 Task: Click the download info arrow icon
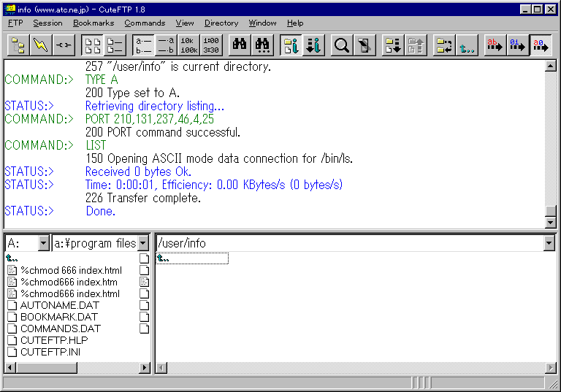tap(313, 45)
